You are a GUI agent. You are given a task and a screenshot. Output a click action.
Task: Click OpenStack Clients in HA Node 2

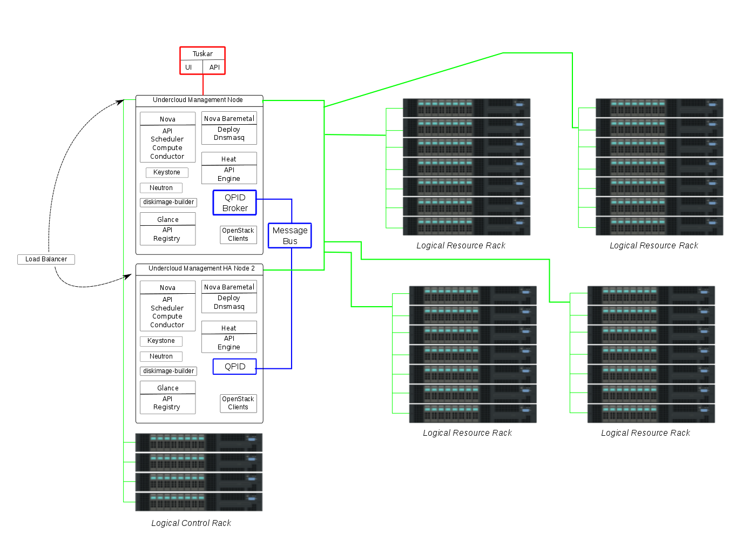click(238, 403)
